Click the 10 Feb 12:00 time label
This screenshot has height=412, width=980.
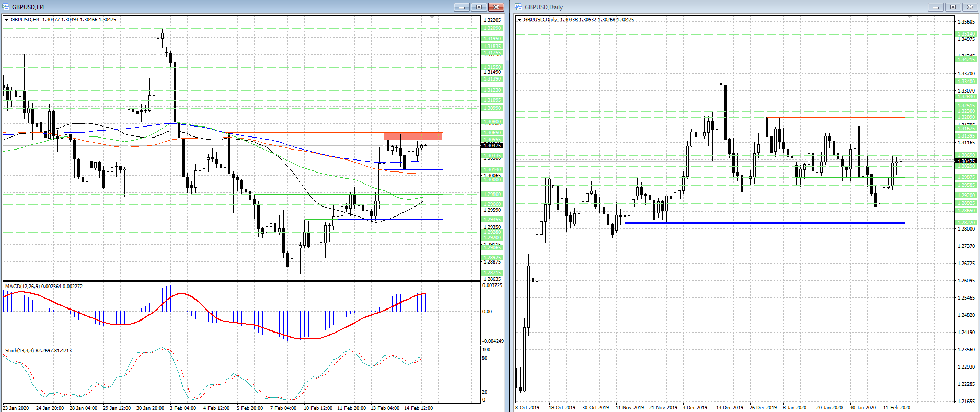[318, 408]
